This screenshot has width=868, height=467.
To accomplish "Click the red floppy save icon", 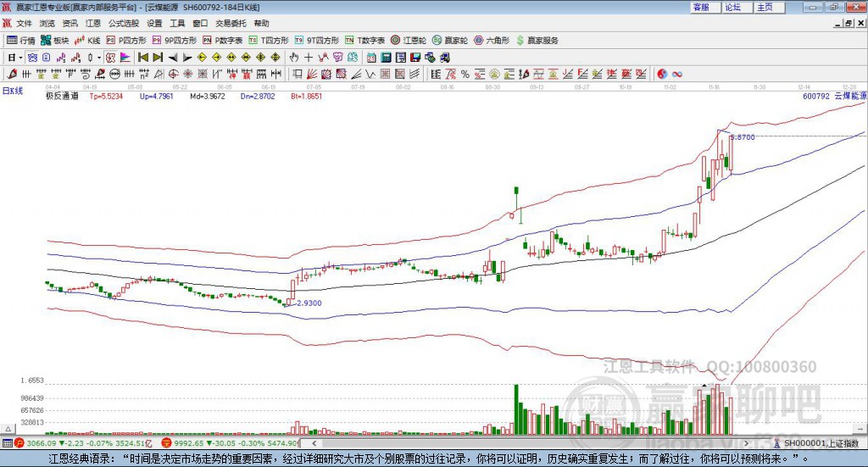I will [415, 58].
